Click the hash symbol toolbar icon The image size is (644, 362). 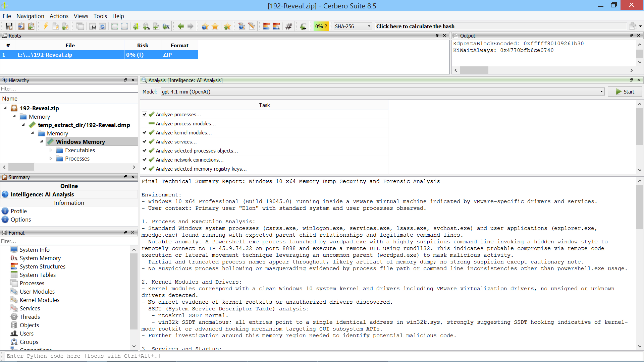[288, 26]
